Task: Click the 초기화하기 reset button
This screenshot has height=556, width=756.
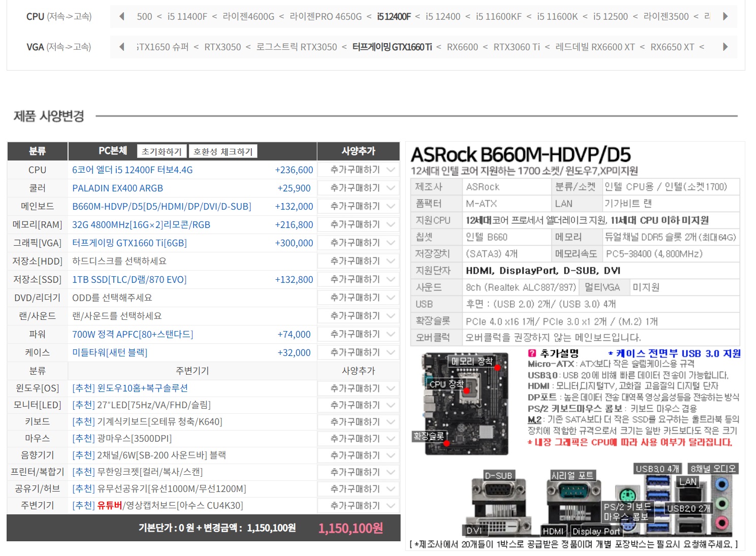Action: [x=161, y=151]
